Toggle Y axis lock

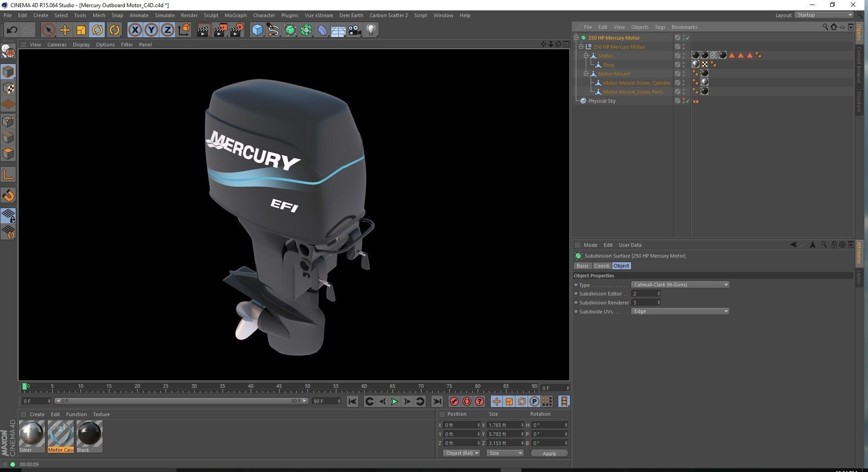point(151,30)
